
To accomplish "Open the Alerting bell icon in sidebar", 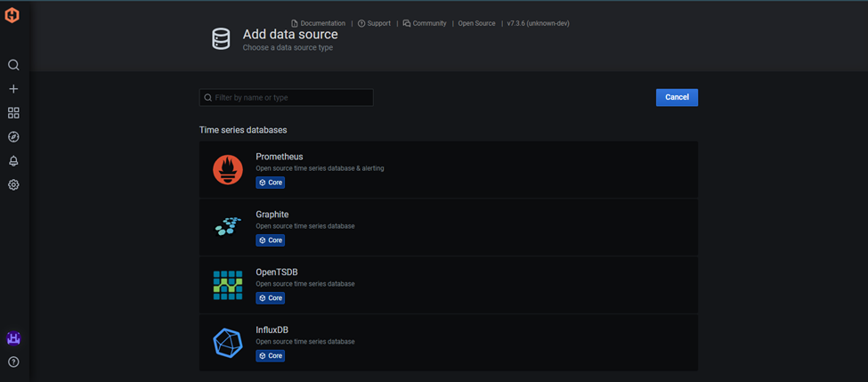I will [14, 160].
